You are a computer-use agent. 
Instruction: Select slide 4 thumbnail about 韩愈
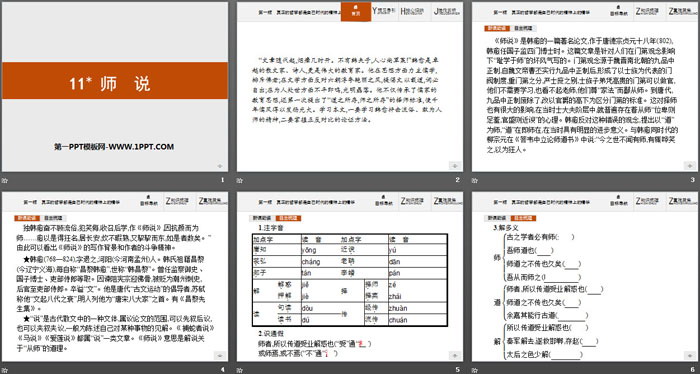point(115,277)
